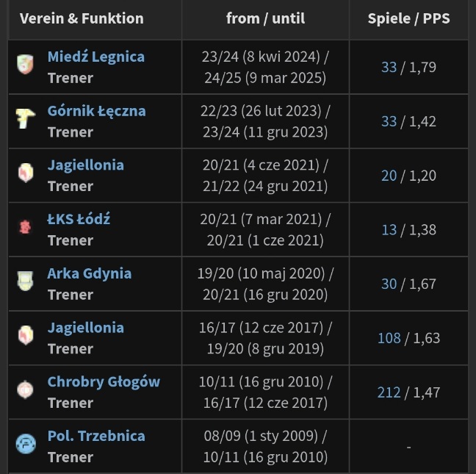This screenshot has height=474, width=476.
Task: Click the Pol. Trzebnica club crest icon
Action: point(25,444)
